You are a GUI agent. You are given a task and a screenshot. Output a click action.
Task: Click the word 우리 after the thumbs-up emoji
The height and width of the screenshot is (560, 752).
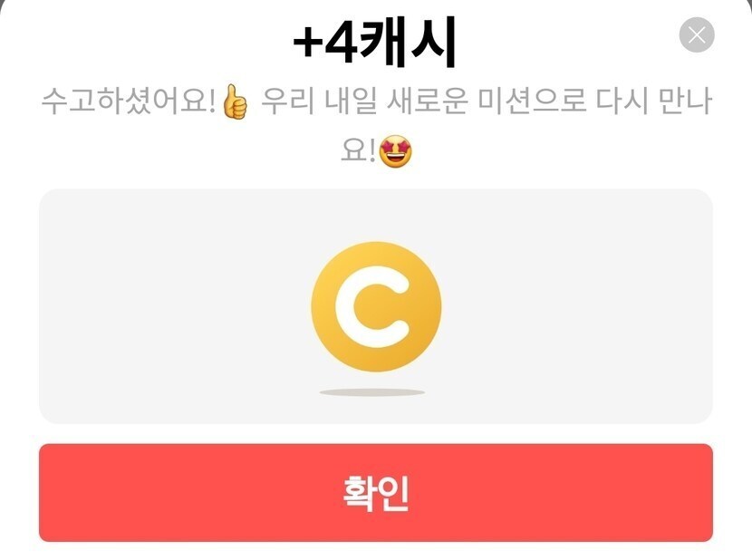[x=288, y=101]
